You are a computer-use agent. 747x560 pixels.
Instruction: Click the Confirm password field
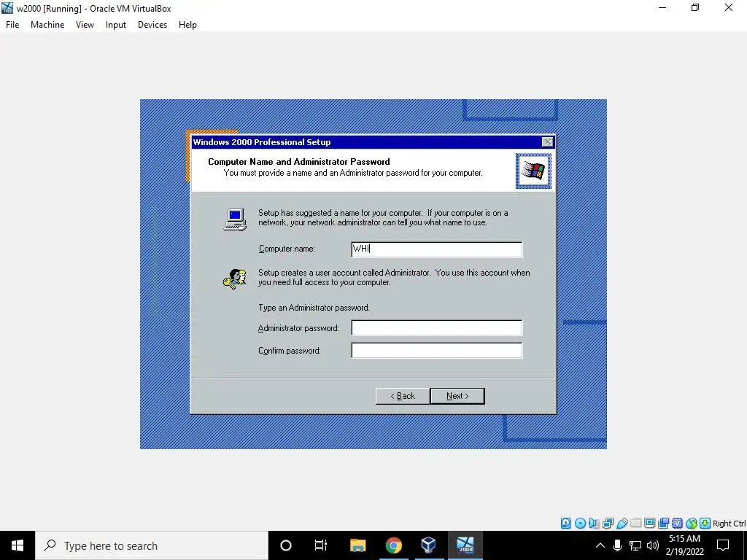437,351
